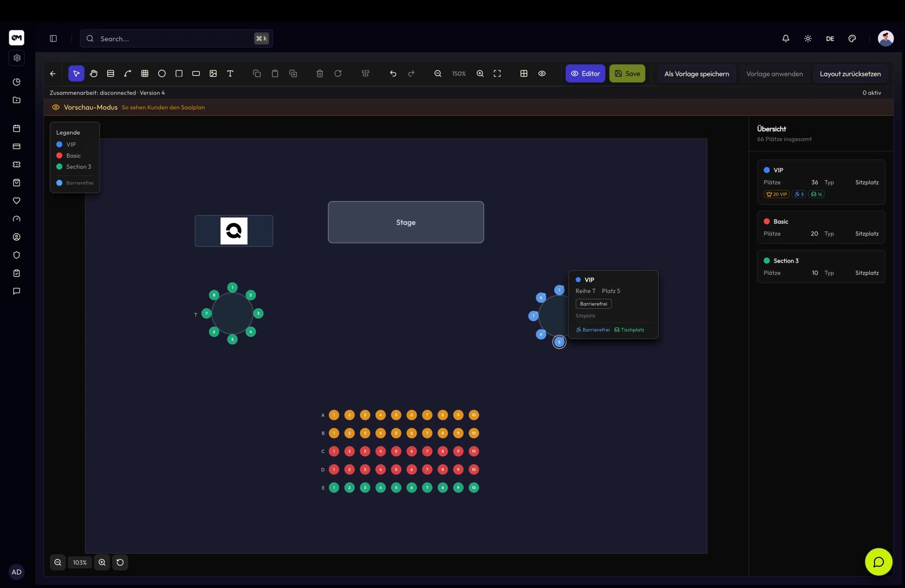Toggle the sidebar panel icon
The image size is (905, 588).
click(53, 38)
